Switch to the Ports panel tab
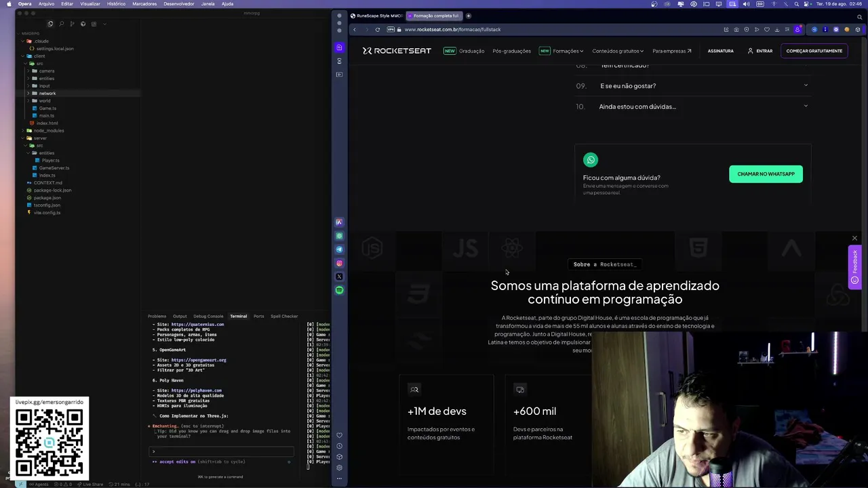This screenshot has height=488, width=868. pyautogui.click(x=258, y=316)
